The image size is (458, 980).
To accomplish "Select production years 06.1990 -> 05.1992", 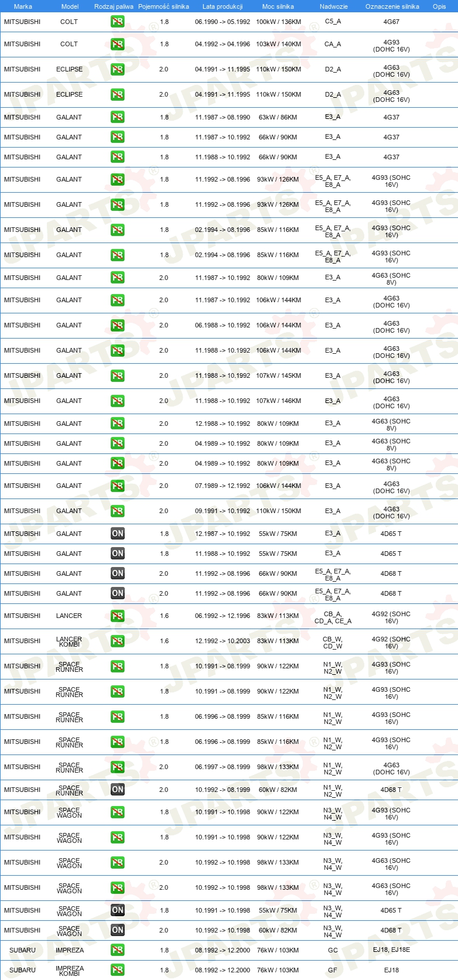I will (223, 22).
